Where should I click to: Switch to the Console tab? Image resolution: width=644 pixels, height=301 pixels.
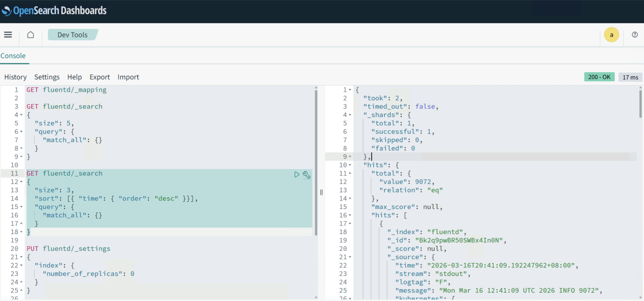[13, 56]
